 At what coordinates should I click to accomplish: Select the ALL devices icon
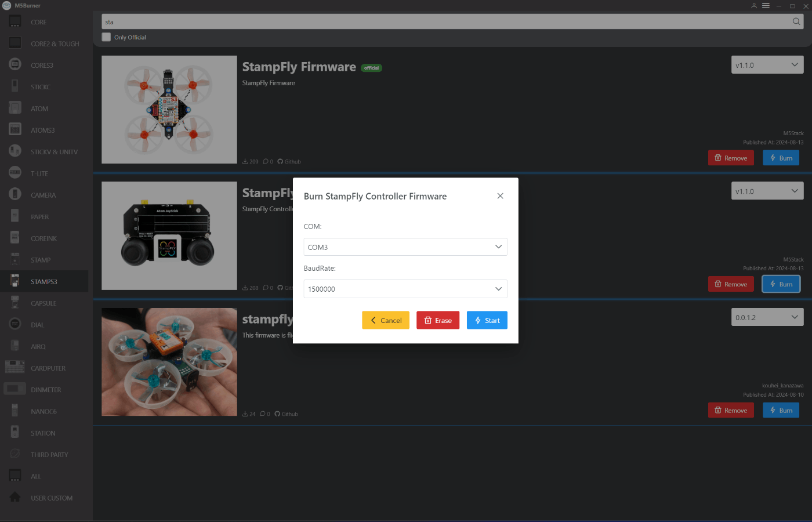point(15,476)
